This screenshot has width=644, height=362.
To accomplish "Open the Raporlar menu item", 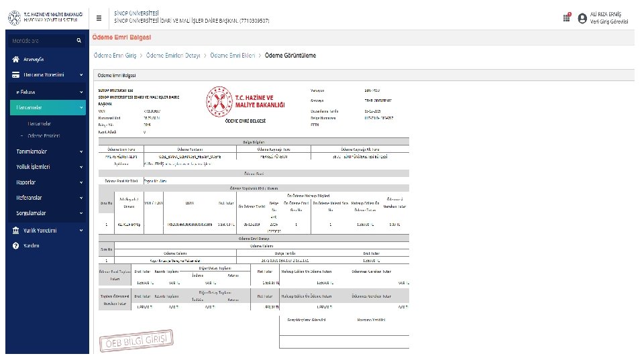I will (x=26, y=182).
